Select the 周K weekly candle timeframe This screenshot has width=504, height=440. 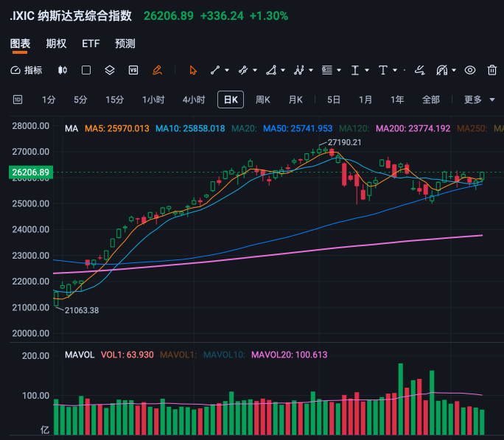[x=262, y=99]
